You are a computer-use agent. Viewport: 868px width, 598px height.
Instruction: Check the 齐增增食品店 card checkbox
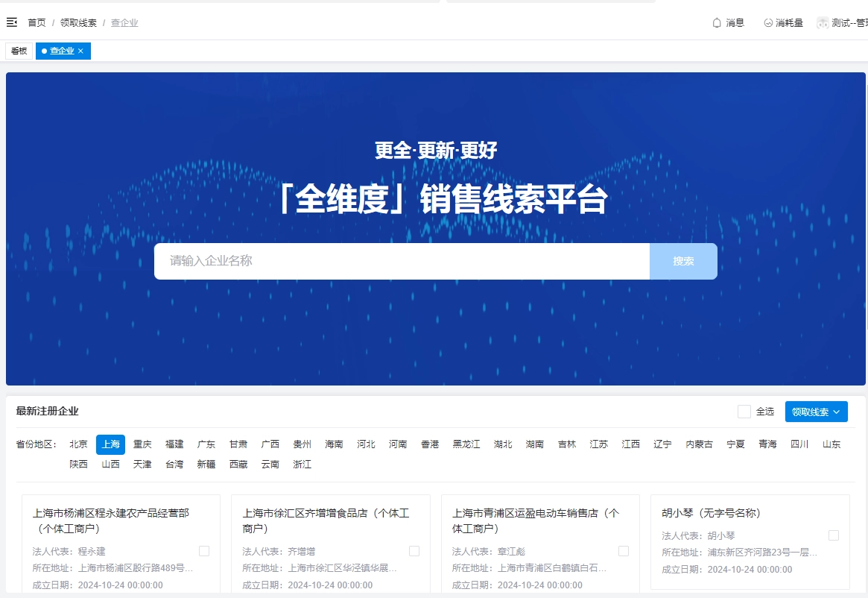point(414,551)
